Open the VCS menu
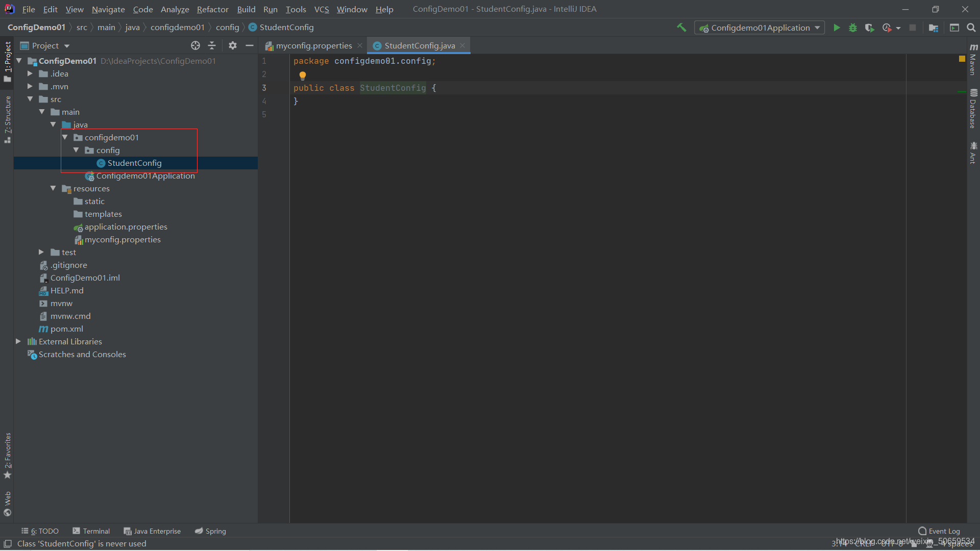 (322, 9)
